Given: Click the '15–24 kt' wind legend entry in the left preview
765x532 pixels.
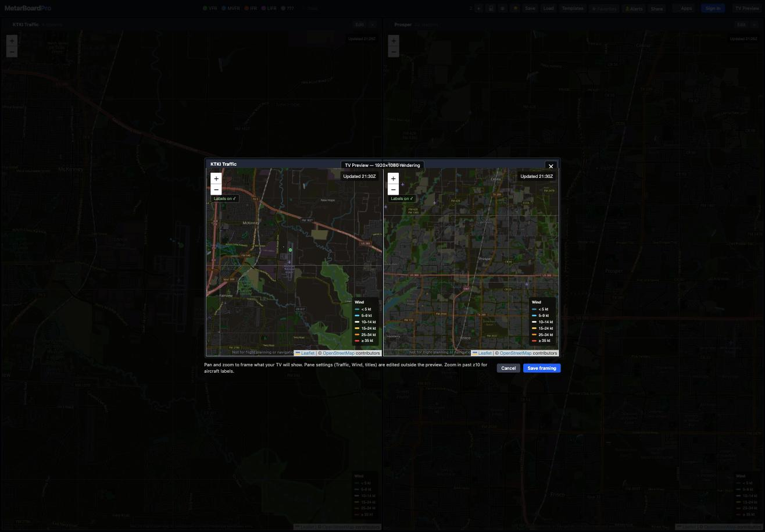Looking at the screenshot, I should 366,329.
